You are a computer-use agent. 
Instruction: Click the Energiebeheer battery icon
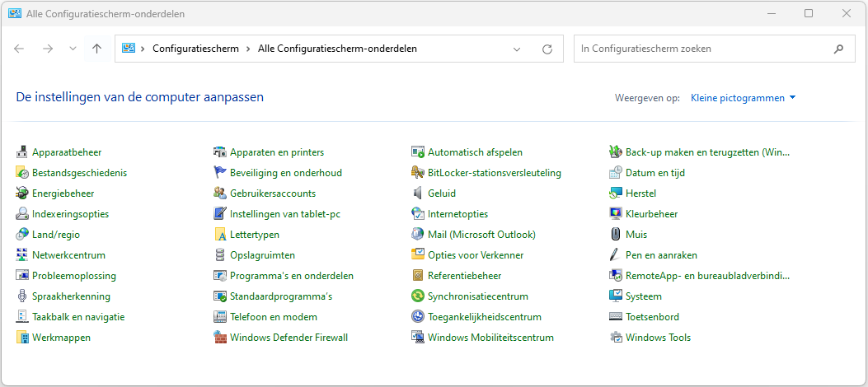tap(22, 193)
